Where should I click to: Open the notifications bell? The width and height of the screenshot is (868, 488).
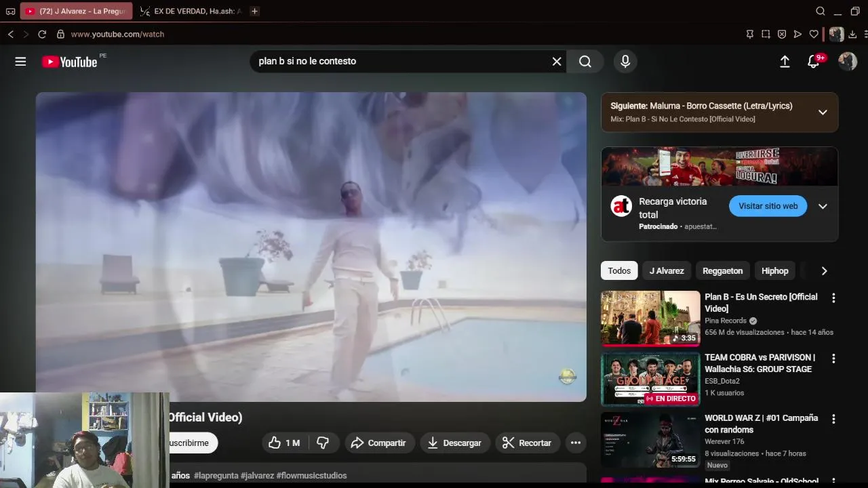click(814, 62)
